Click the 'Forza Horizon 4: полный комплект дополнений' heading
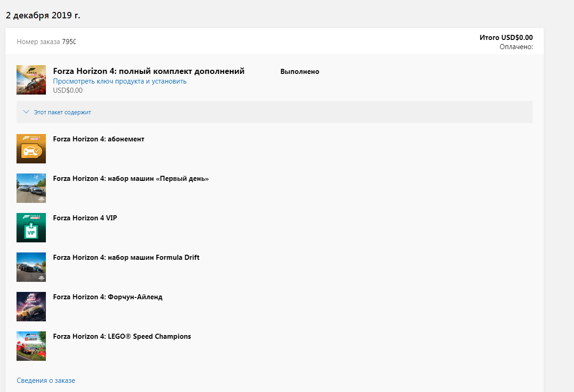574x392 pixels. (149, 71)
